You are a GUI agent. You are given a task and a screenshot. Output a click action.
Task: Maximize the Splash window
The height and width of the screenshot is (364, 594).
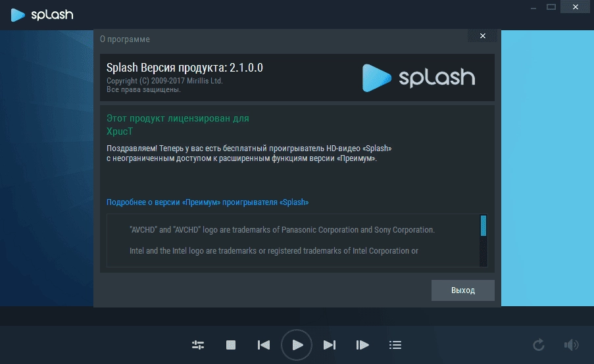(x=551, y=7)
